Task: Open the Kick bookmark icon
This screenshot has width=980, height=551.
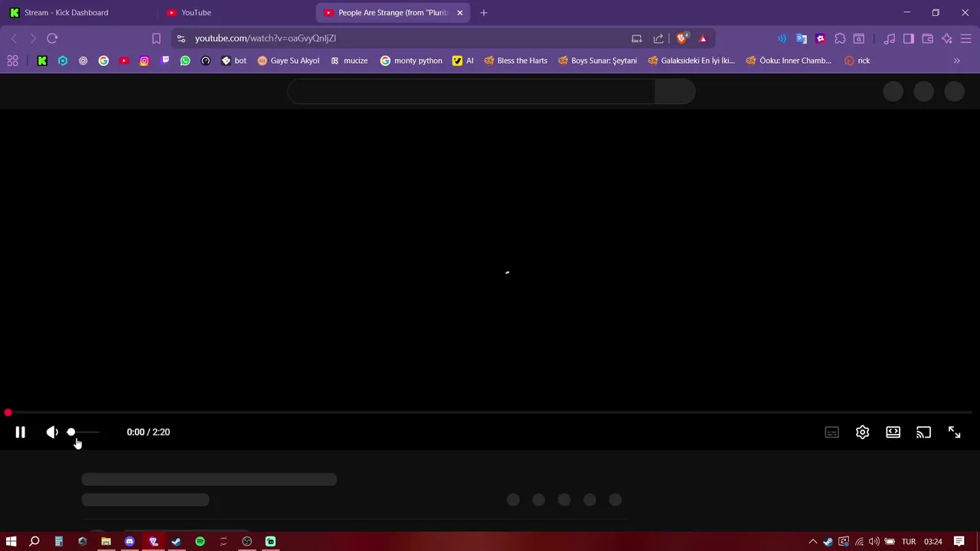Action: [x=42, y=60]
